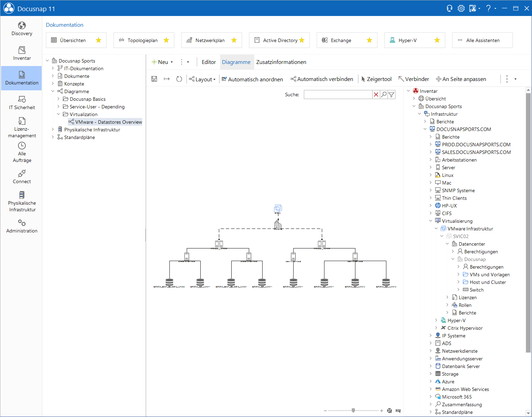Toggle favorite star on Active Directory
Image resolution: width=532 pixels, height=417 pixels.
[302, 40]
